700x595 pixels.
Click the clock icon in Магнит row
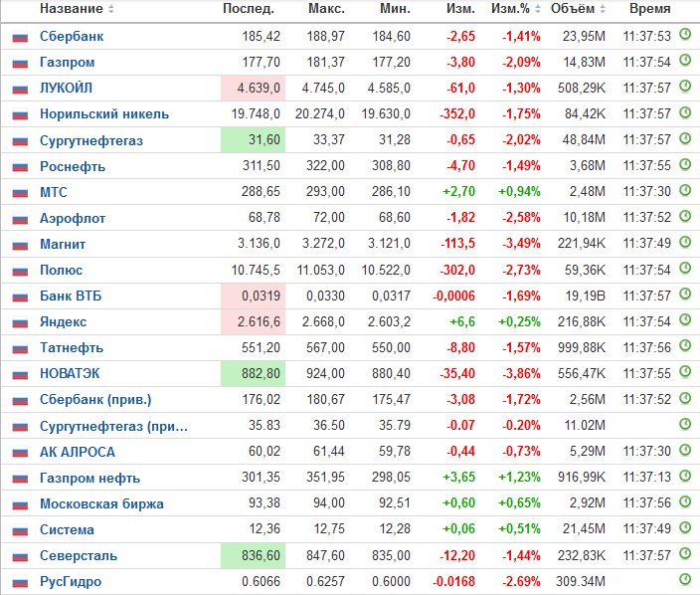685,242
